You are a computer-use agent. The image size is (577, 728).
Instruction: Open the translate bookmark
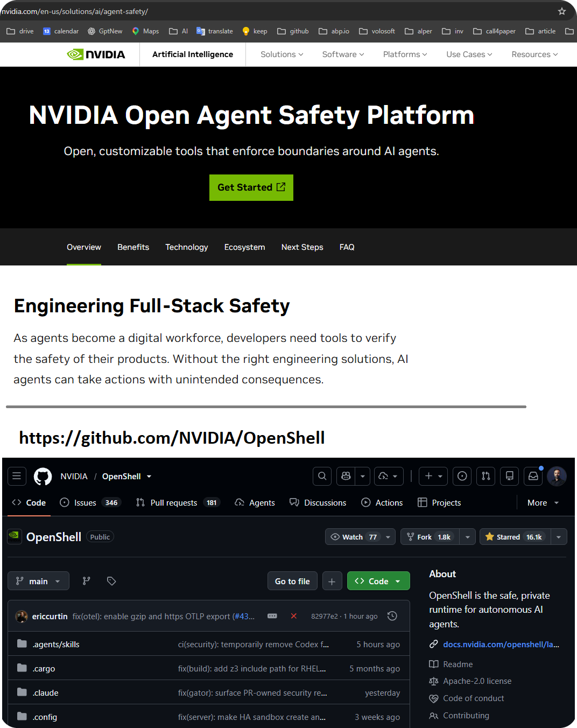pyautogui.click(x=215, y=31)
